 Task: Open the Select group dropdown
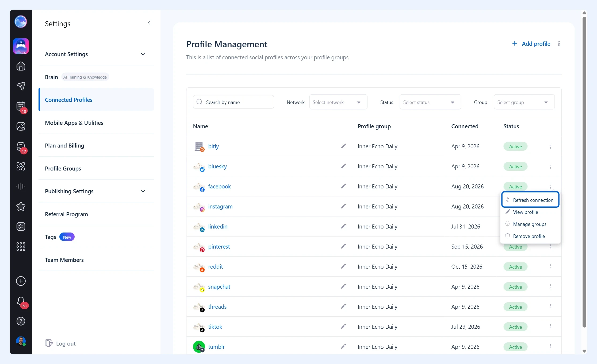(524, 102)
